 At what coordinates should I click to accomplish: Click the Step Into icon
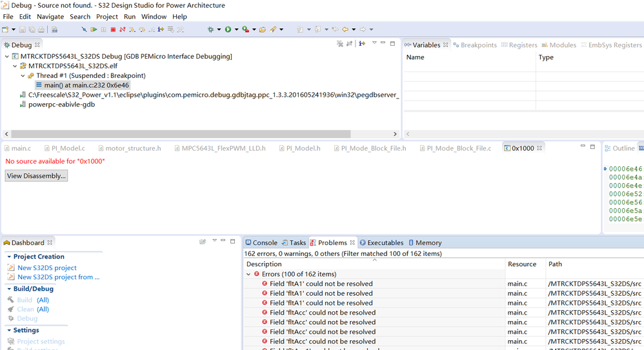[x=132, y=30]
